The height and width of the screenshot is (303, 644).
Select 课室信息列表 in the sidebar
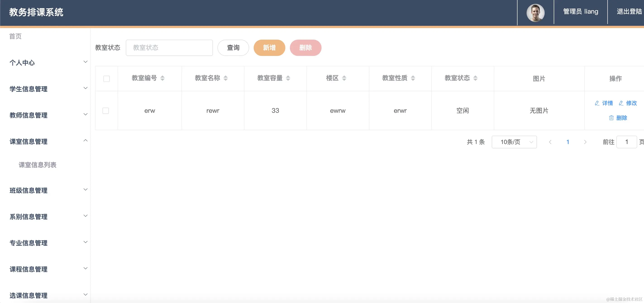pyautogui.click(x=38, y=165)
